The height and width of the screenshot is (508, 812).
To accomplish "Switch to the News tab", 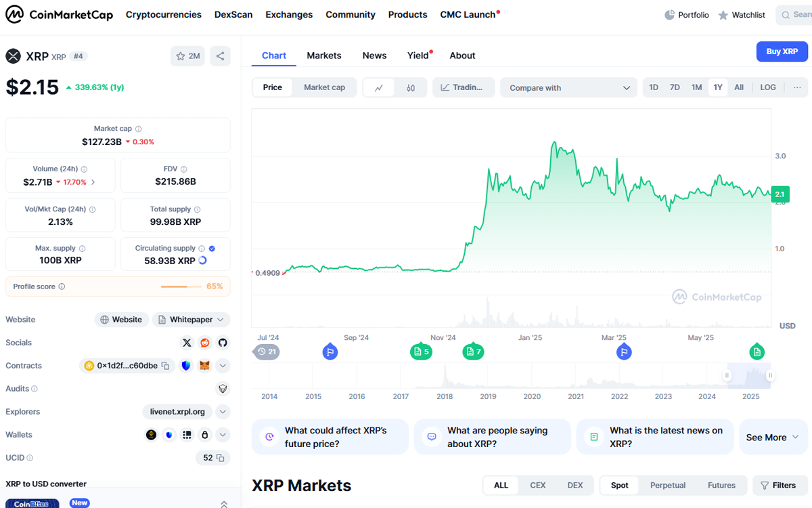I will click(x=374, y=56).
